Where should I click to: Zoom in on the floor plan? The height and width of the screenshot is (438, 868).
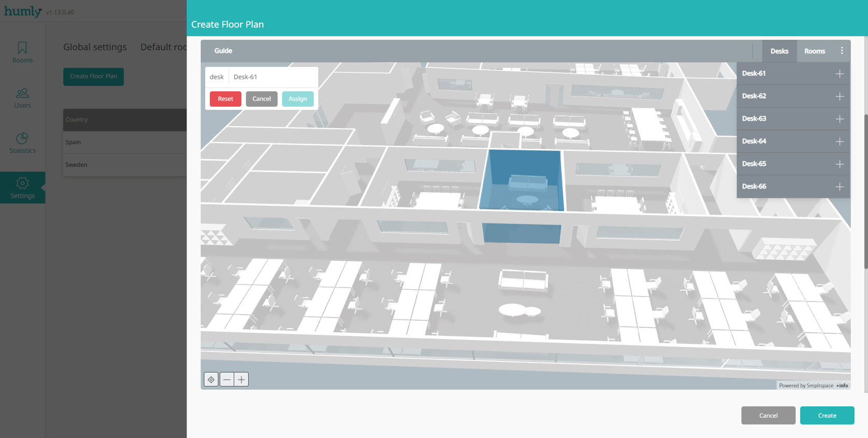pyautogui.click(x=241, y=379)
